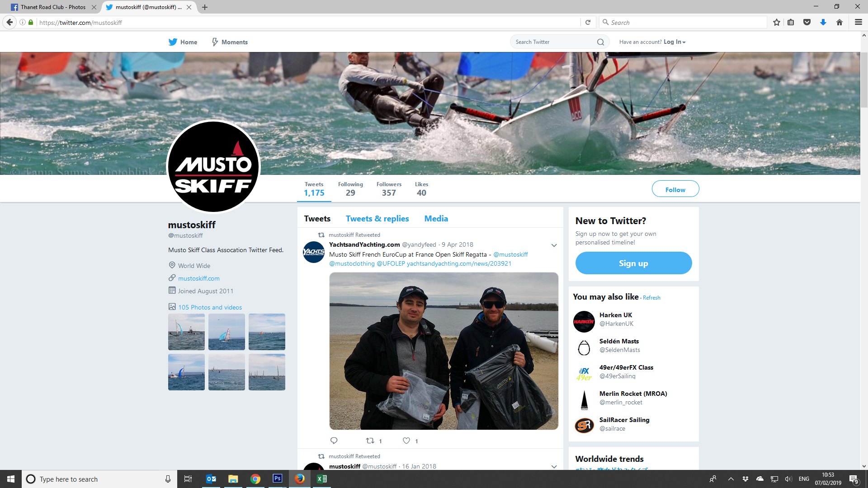Open the first photo thumbnail with sailboat
The image size is (868, 488).
(186, 332)
